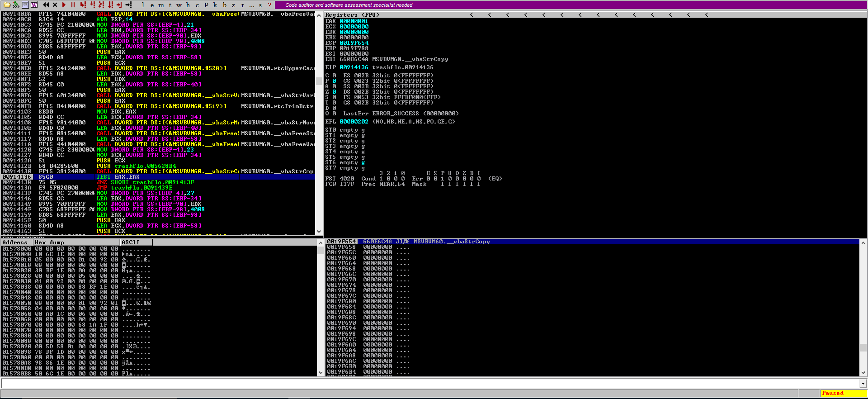Open a file with the folder icon
868x399 pixels.
(x=7, y=5)
